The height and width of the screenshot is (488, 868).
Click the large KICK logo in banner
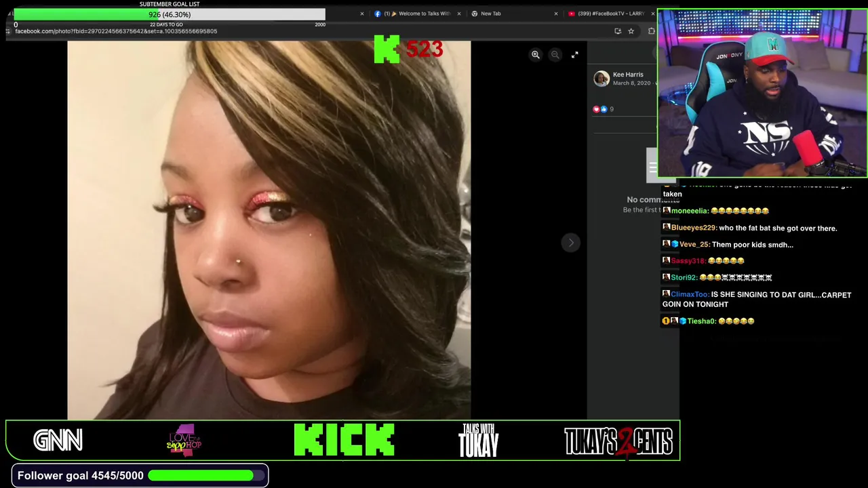click(344, 441)
